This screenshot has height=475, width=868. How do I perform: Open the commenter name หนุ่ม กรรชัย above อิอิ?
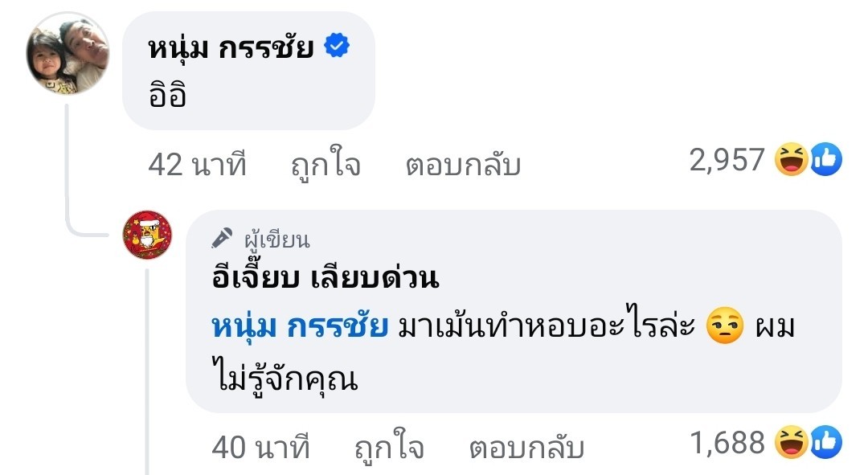coord(231,50)
